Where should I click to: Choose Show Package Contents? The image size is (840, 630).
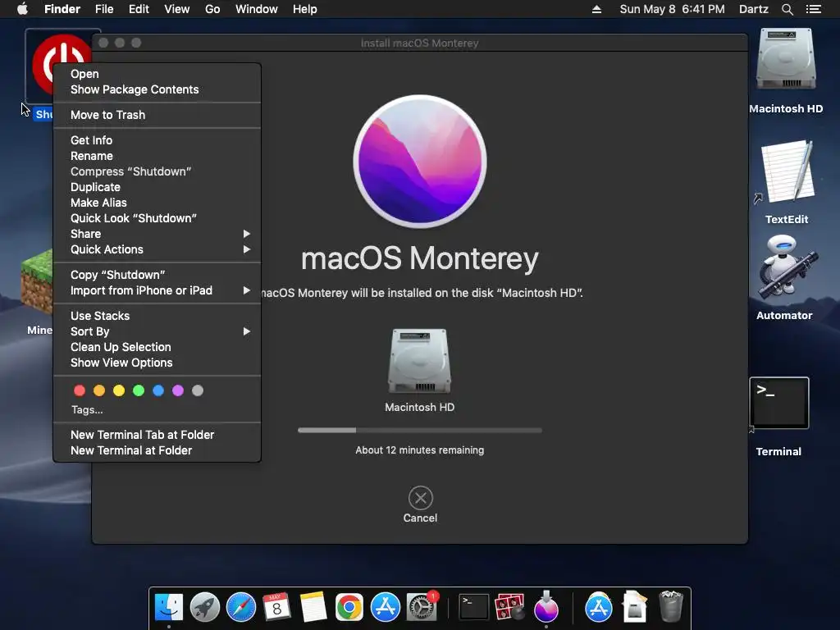(157, 89)
